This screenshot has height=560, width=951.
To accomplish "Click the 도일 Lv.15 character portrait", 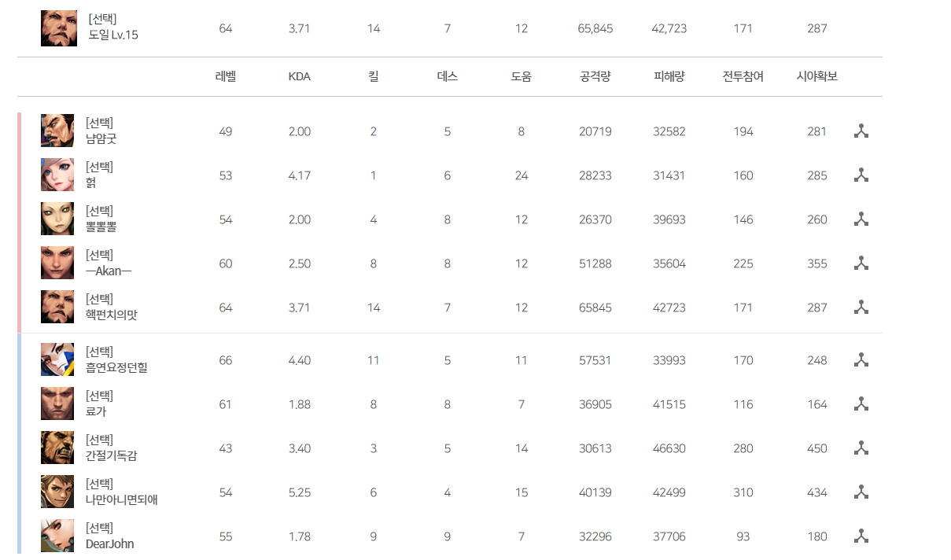I will point(59,28).
